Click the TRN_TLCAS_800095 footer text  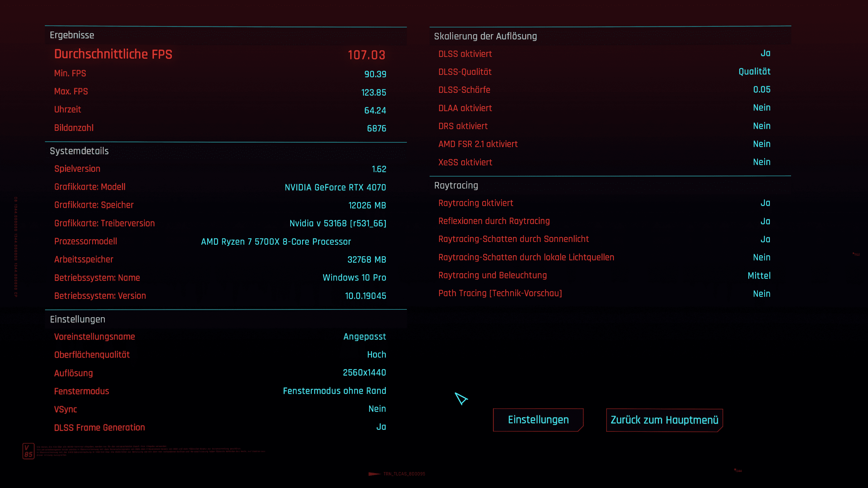pyautogui.click(x=404, y=474)
